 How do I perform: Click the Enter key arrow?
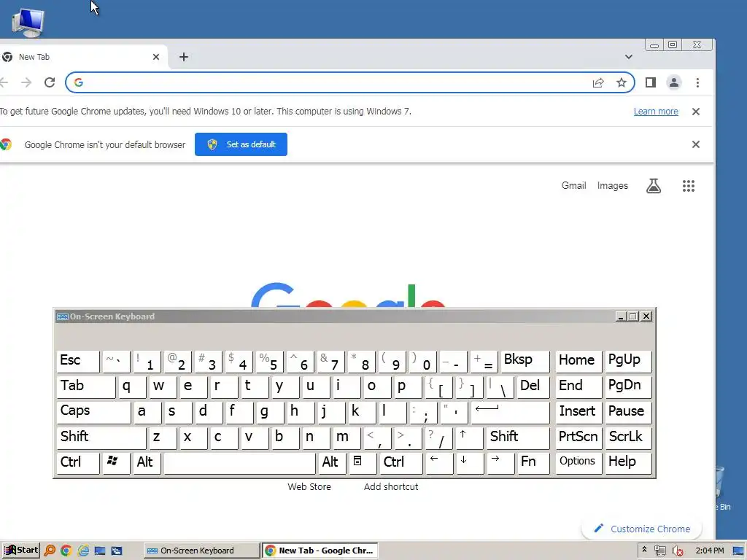[510, 413]
